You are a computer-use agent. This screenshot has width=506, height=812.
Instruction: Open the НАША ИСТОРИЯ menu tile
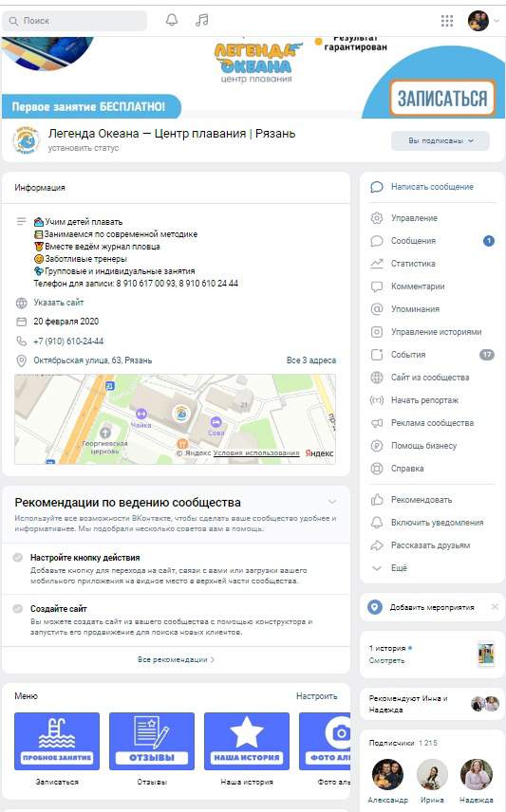(247, 741)
